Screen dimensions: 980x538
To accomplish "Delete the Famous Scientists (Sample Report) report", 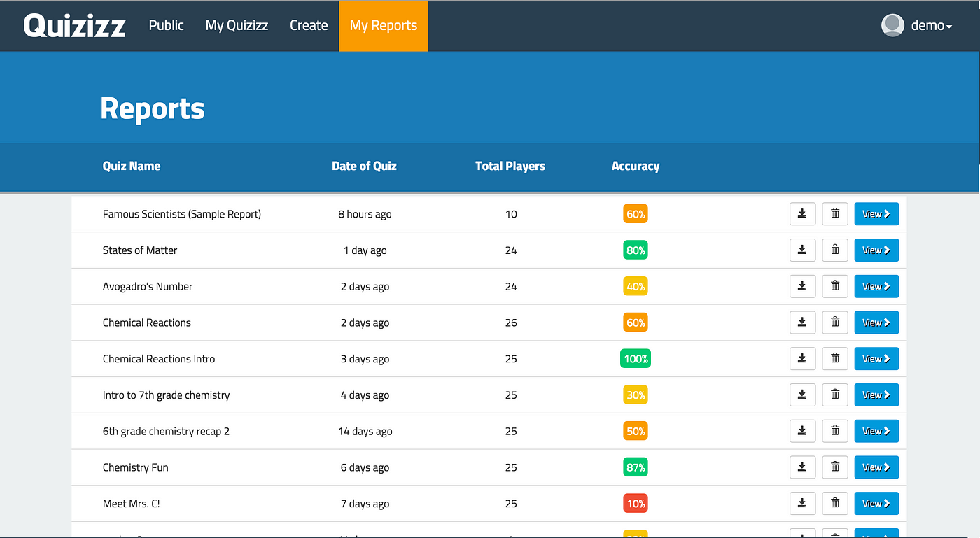I will (835, 214).
